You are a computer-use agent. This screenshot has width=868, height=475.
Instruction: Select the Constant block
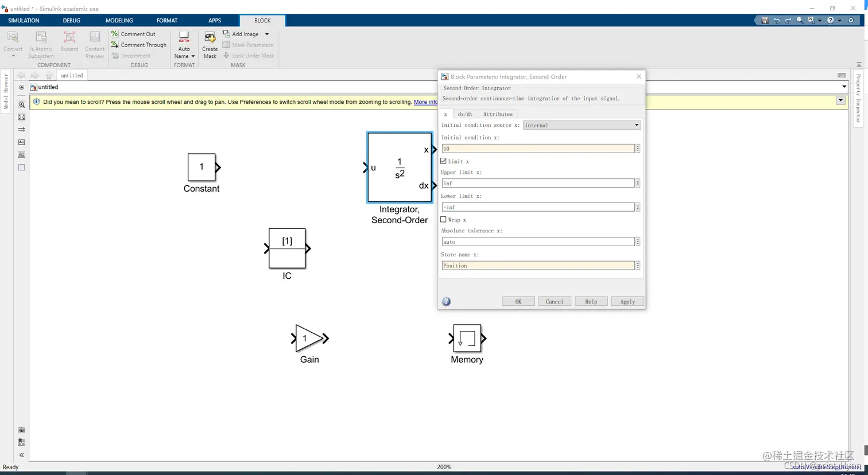click(201, 167)
